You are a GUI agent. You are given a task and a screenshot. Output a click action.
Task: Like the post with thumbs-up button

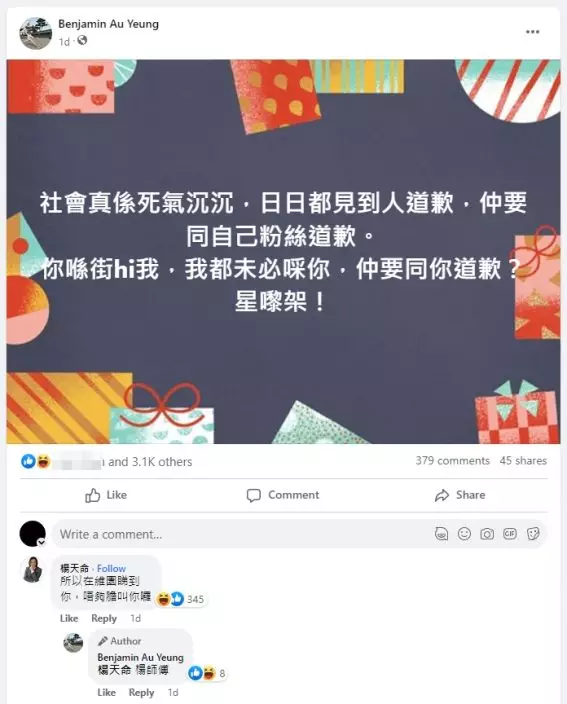[x=106, y=495]
